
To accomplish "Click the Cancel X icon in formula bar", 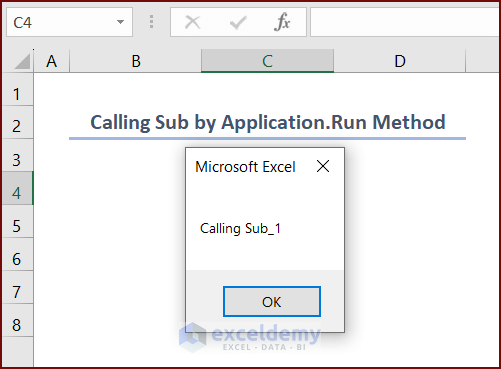I will click(x=192, y=22).
